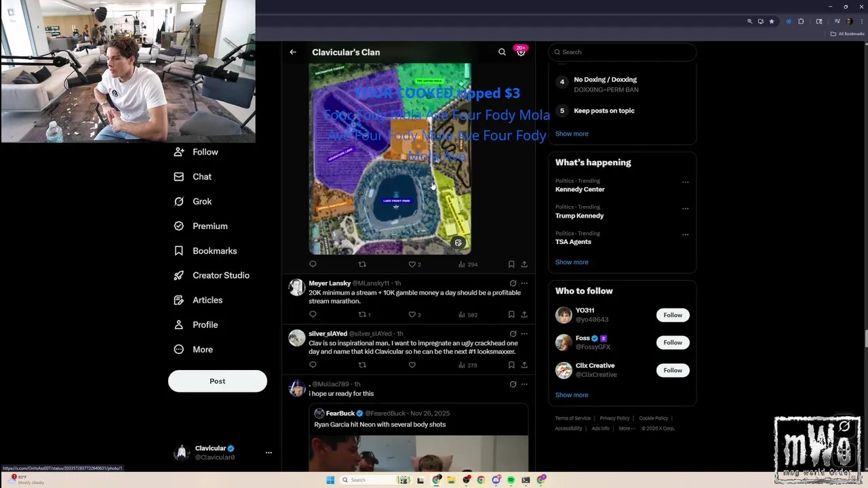The height and width of the screenshot is (488, 868).
Task: Open more options for Kennedy Center trend
Action: click(x=685, y=182)
